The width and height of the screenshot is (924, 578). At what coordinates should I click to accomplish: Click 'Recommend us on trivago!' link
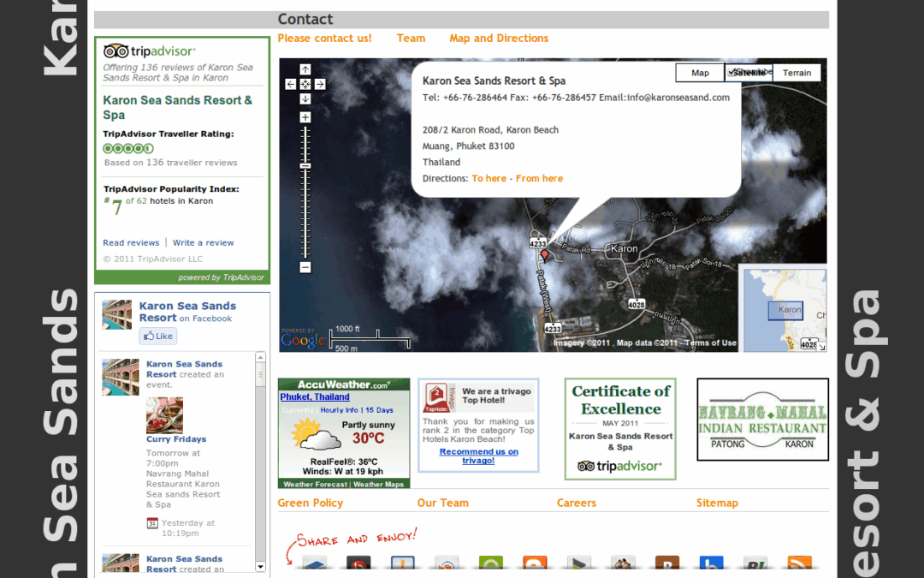click(x=478, y=456)
